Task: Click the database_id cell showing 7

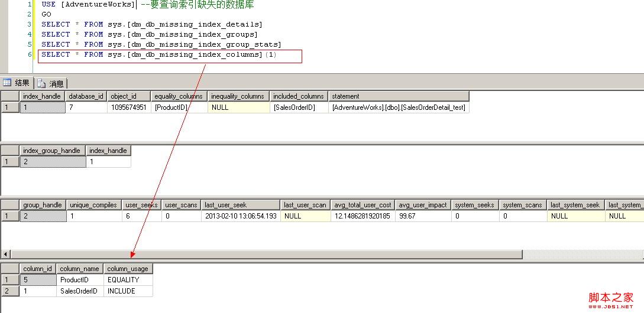Action: click(x=86, y=107)
